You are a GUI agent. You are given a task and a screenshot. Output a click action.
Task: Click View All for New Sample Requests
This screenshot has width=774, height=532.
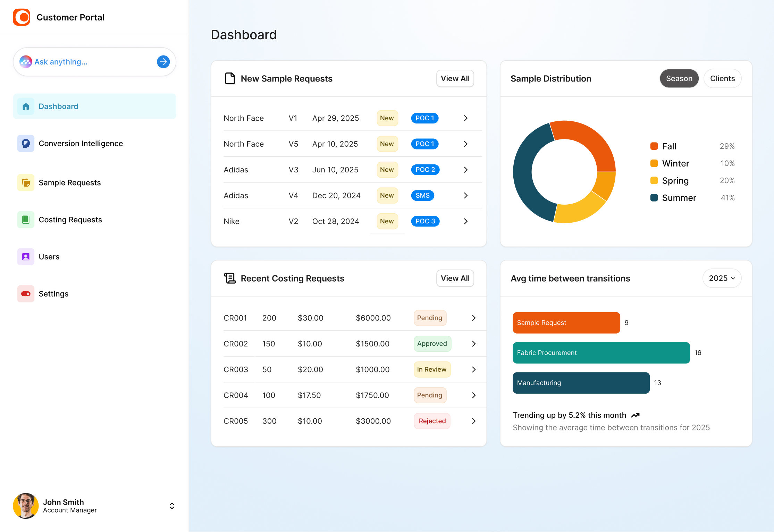(x=455, y=78)
